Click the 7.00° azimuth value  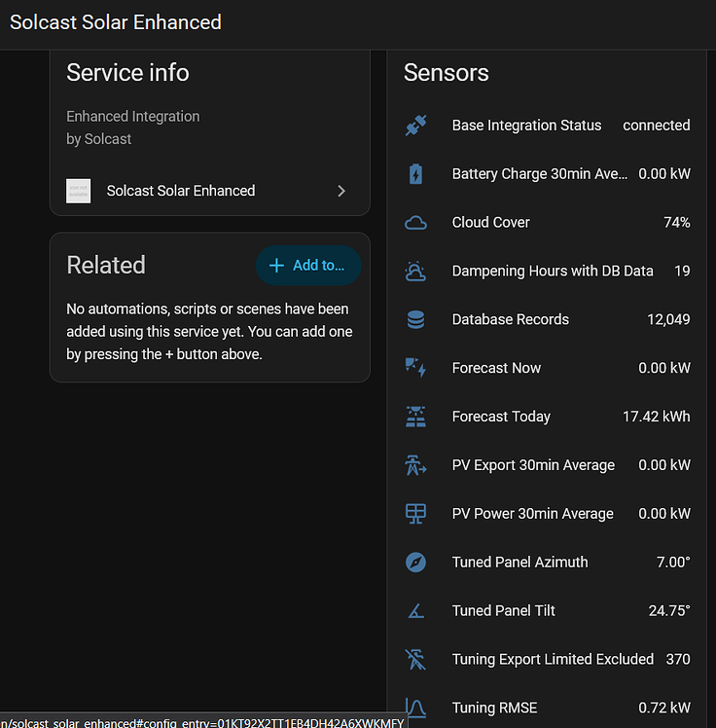pos(673,563)
